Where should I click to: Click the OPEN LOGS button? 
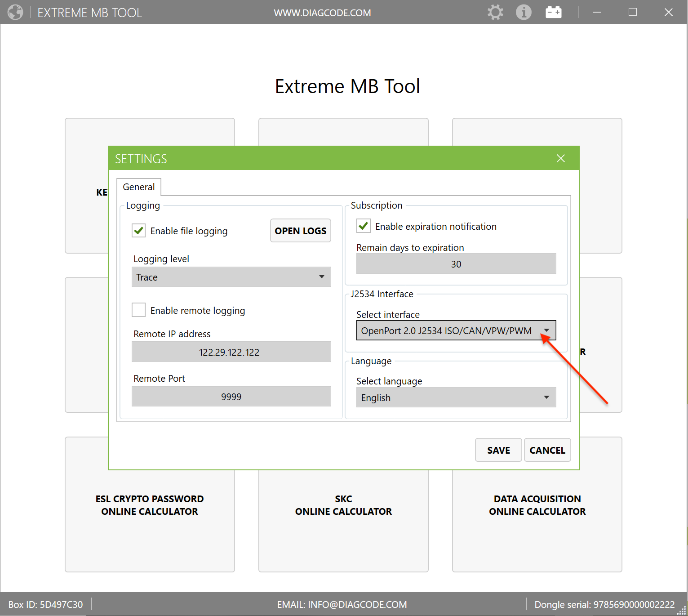[x=301, y=231]
